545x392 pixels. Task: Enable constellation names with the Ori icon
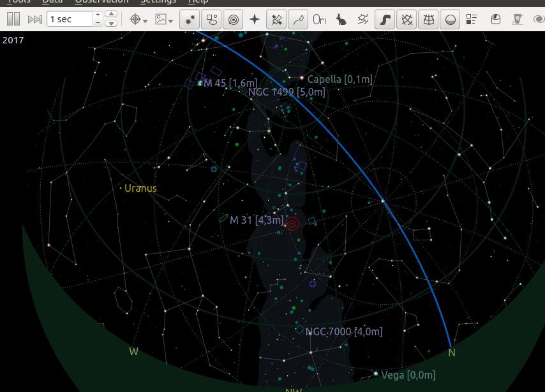[x=320, y=20]
